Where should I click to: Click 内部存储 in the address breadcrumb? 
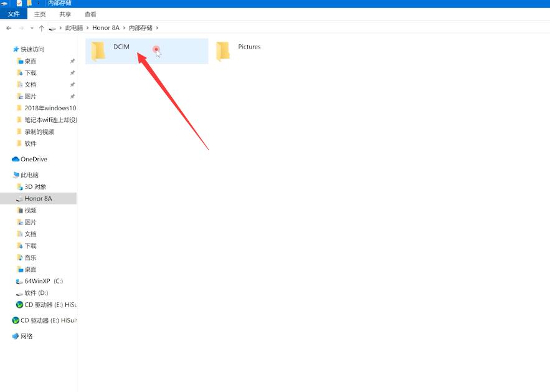(141, 28)
